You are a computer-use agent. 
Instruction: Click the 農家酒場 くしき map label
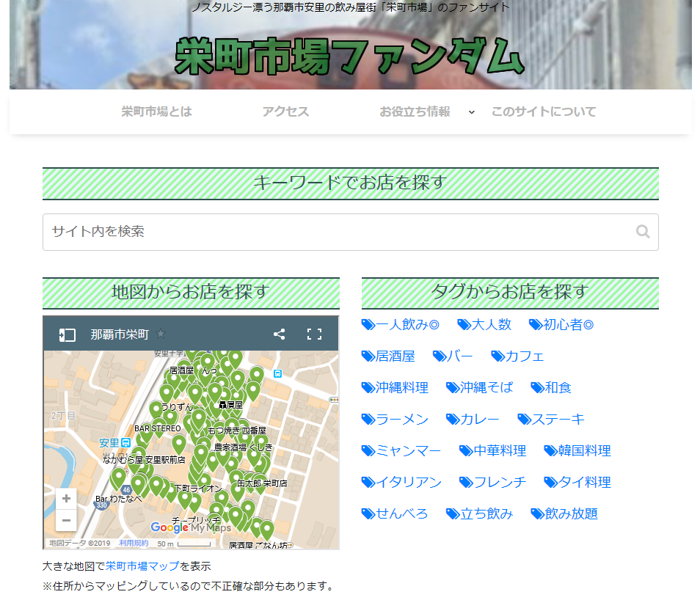coord(244,447)
